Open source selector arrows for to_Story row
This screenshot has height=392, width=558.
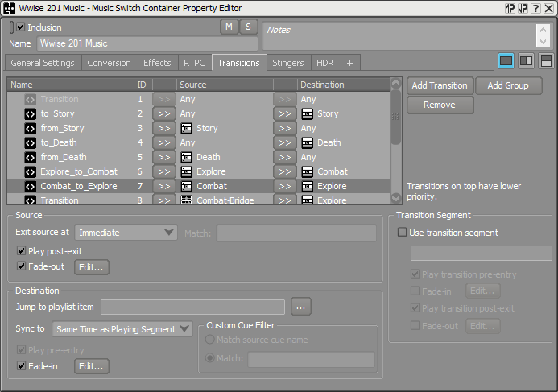click(164, 113)
